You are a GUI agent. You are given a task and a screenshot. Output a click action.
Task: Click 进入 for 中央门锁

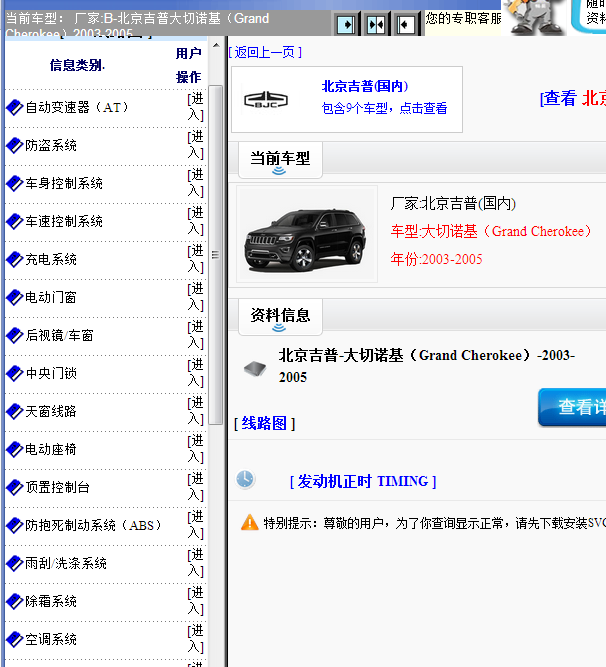(x=196, y=373)
